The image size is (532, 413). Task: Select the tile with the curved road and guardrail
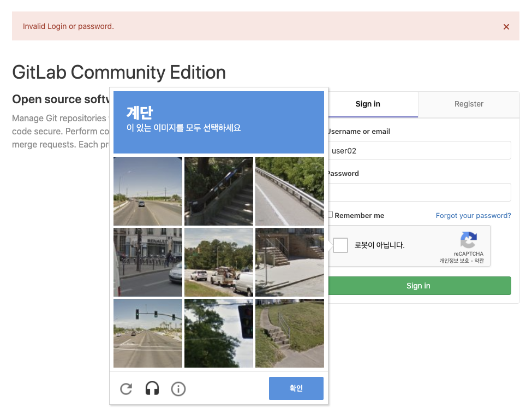tap(289, 191)
